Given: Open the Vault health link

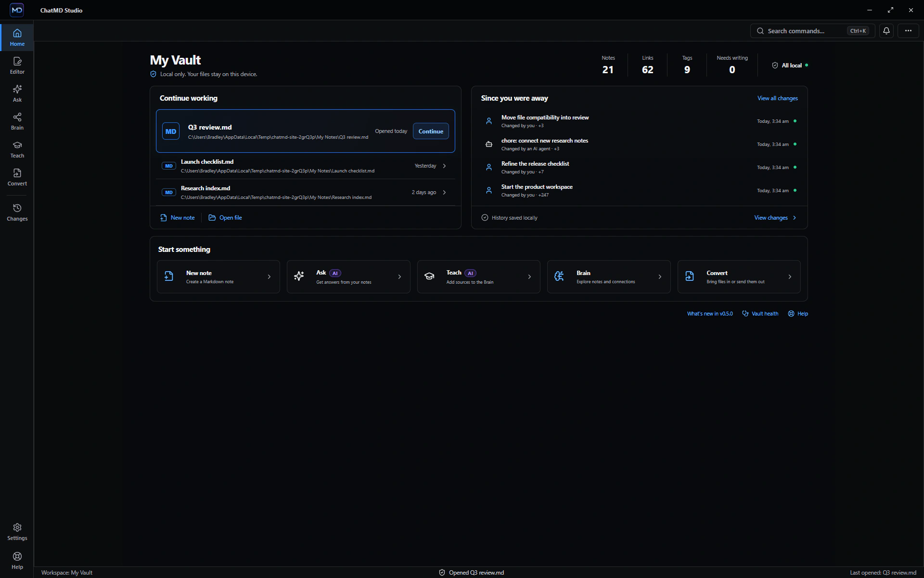Looking at the screenshot, I should [760, 314].
